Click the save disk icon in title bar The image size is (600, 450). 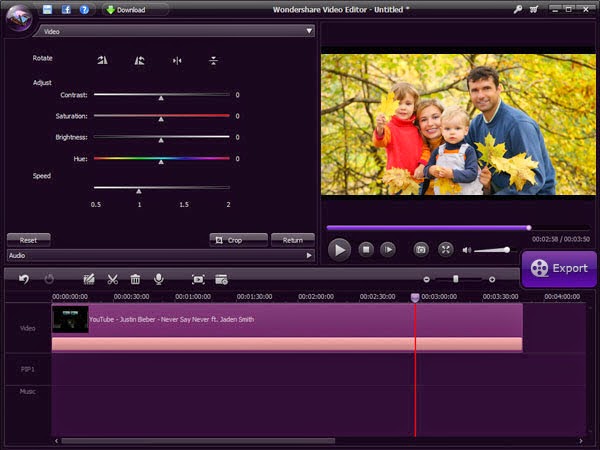pos(47,9)
